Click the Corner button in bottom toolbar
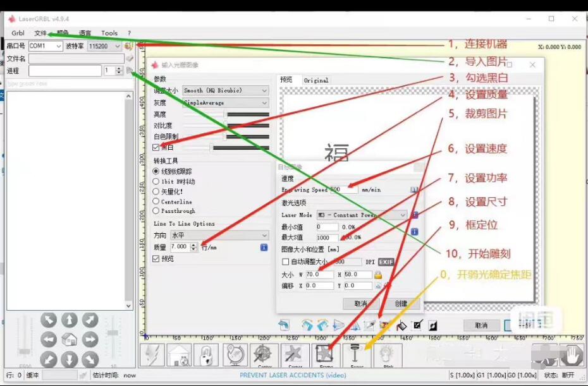Screen dimensions: 588x386 (x=295, y=355)
